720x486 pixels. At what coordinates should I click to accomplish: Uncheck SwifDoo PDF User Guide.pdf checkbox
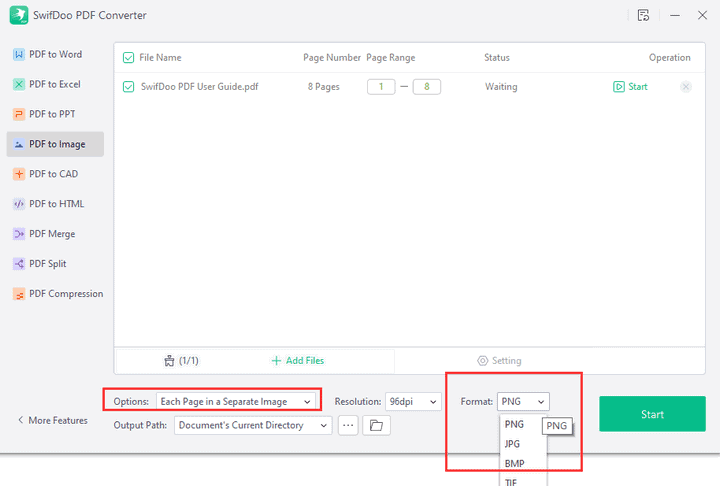[x=128, y=87]
